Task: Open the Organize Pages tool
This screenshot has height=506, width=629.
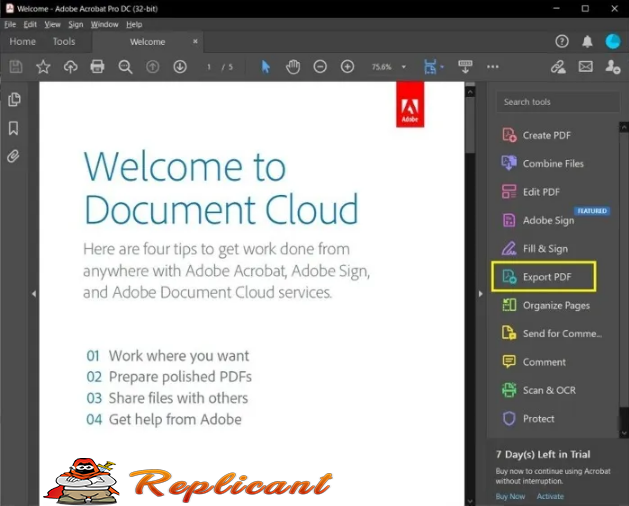Action: pos(546,305)
